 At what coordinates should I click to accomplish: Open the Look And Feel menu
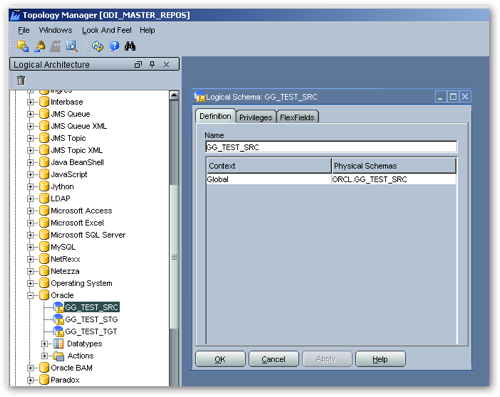107,30
